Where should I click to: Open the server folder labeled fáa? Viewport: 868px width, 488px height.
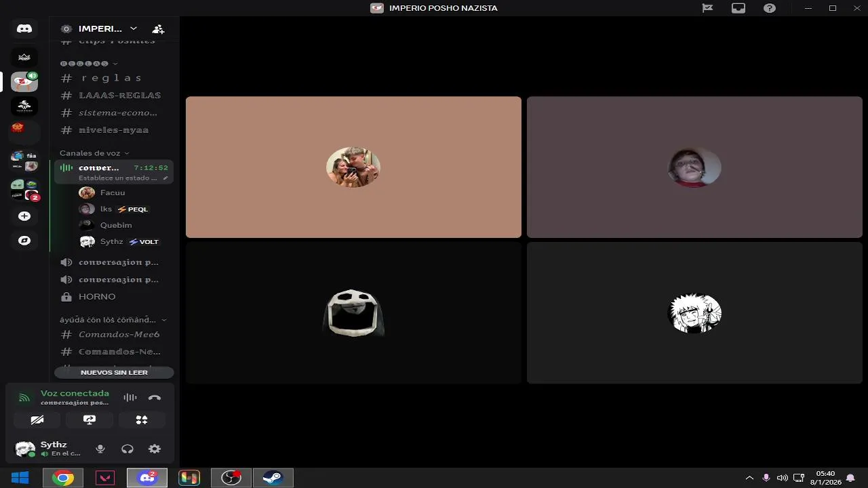click(x=24, y=161)
